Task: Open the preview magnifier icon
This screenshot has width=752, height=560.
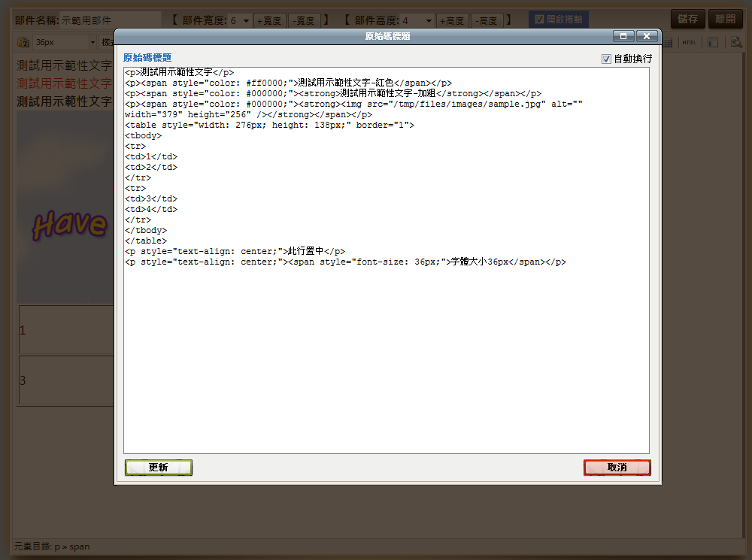Action: point(736,42)
